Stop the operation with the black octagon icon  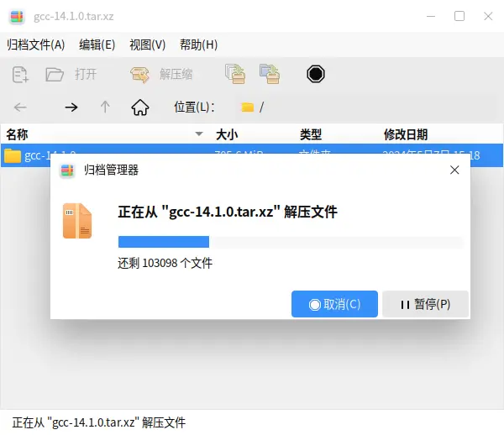point(316,74)
